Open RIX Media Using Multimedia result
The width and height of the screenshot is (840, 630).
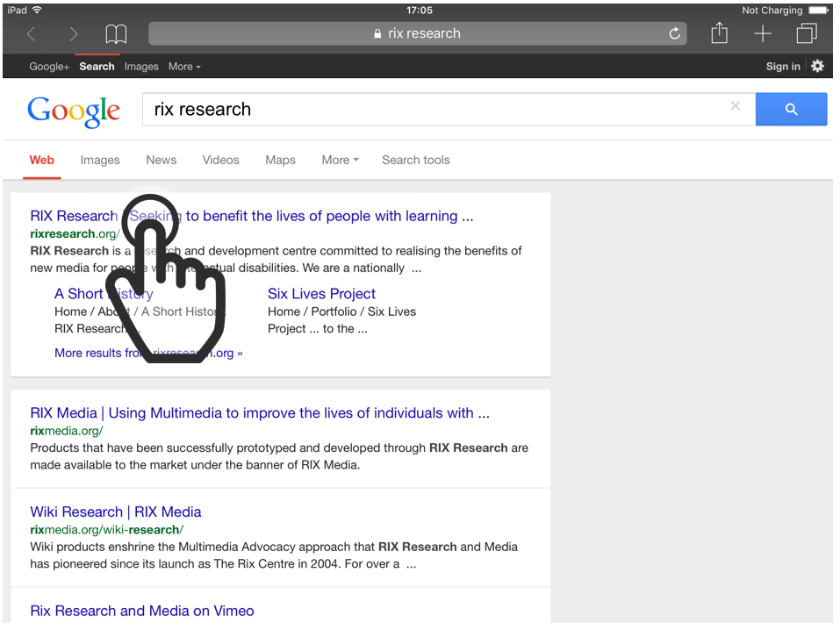(260, 413)
